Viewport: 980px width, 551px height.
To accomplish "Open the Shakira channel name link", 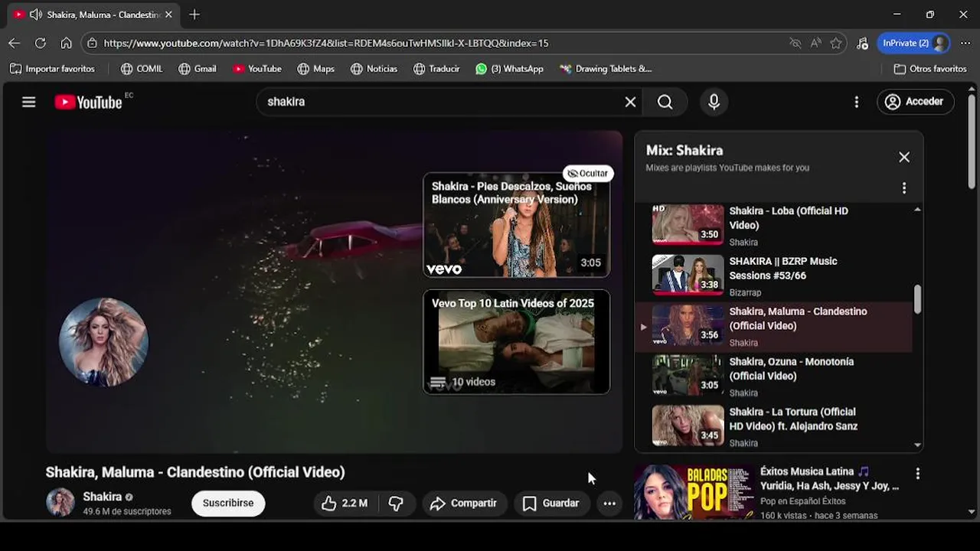I will (103, 497).
